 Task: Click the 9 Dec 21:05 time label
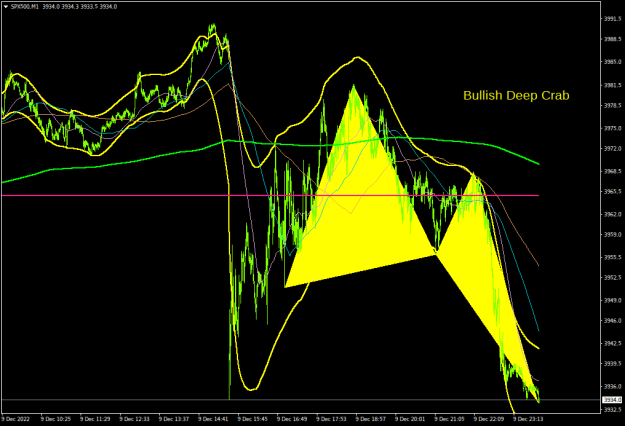point(450,419)
